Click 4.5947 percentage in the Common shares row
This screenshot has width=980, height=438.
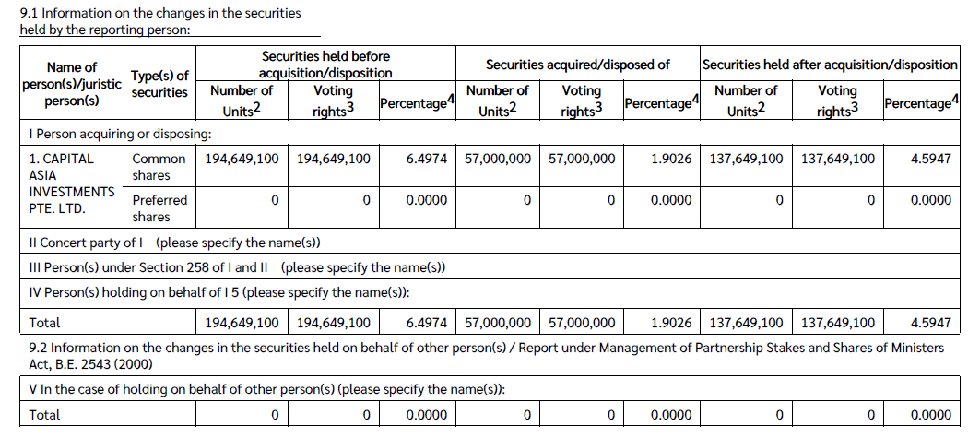929,159
